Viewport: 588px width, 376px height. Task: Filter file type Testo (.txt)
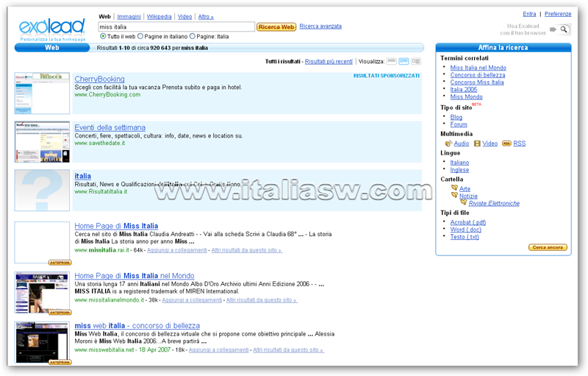click(x=465, y=237)
